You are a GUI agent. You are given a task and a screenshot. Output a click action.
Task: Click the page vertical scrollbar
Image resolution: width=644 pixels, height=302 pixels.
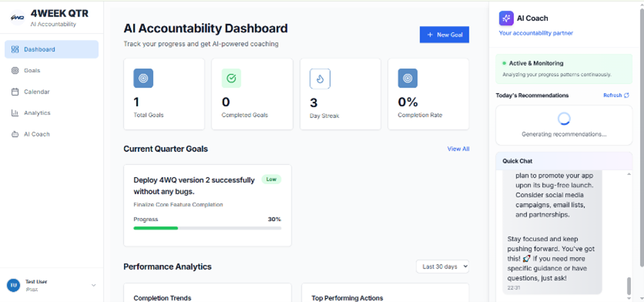(x=641, y=137)
